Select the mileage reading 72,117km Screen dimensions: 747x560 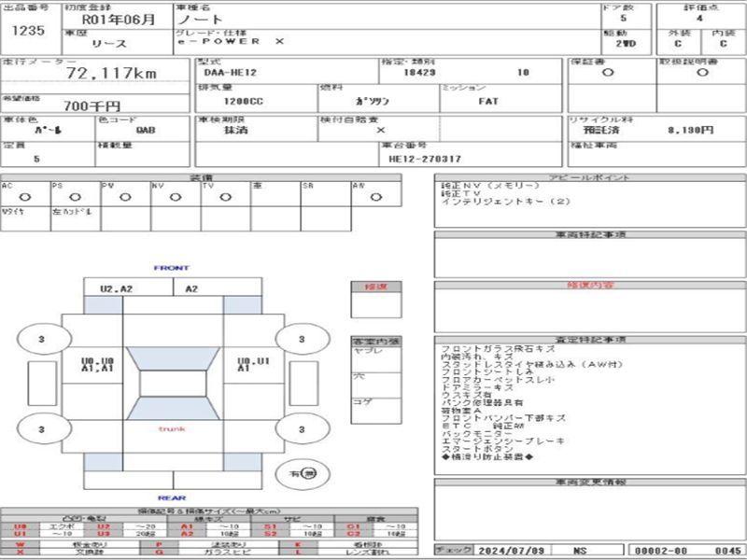pos(111,73)
